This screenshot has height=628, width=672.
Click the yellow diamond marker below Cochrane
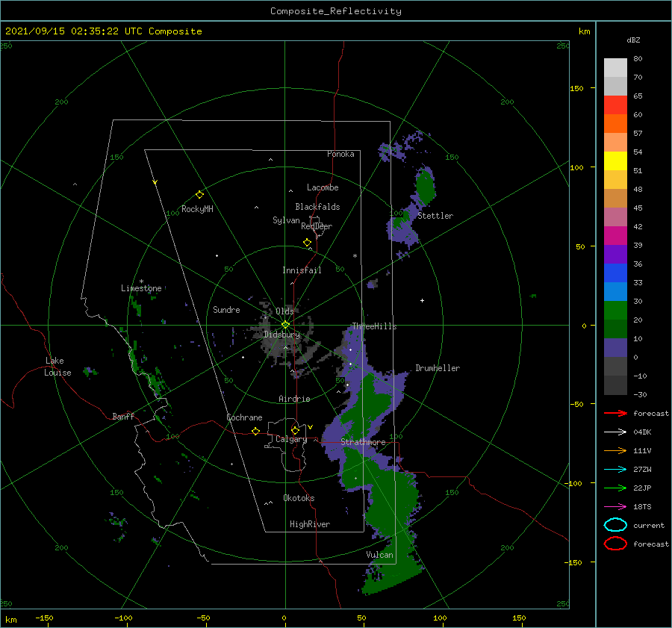point(256,432)
